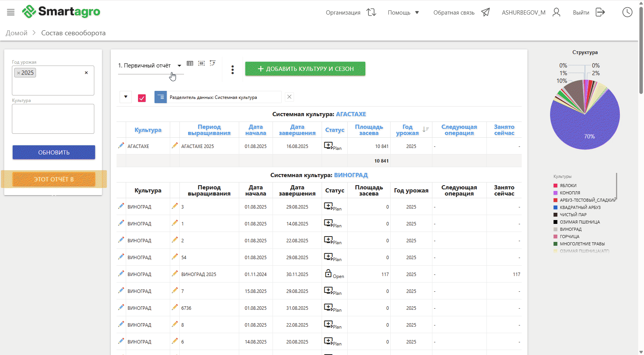This screenshot has height=355, width=644.
Task: Click the table grid view icon
Action: [x=190, y=63]
